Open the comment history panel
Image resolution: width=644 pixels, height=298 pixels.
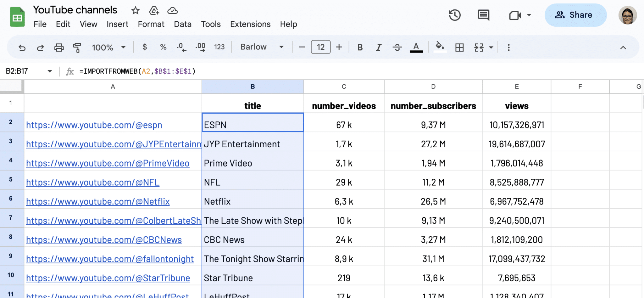483,15
